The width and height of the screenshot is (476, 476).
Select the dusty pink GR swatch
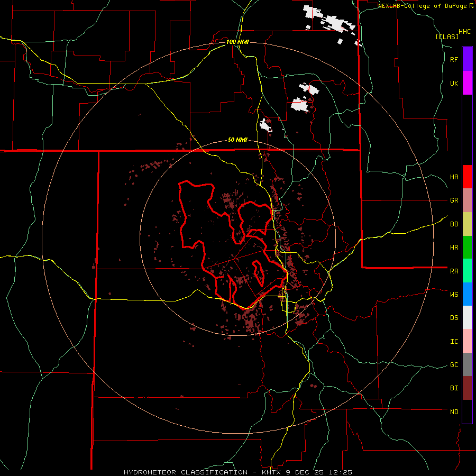(x=467, y=200)
